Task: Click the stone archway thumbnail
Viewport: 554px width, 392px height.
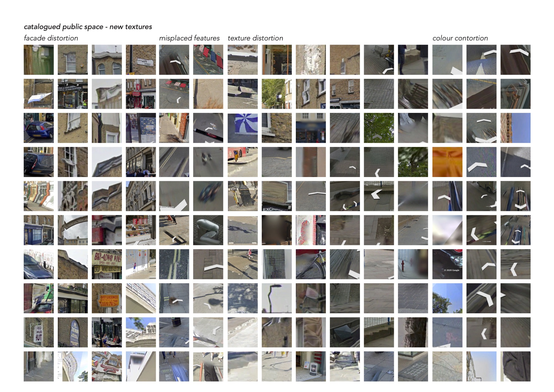Action: tap(73, 230)
